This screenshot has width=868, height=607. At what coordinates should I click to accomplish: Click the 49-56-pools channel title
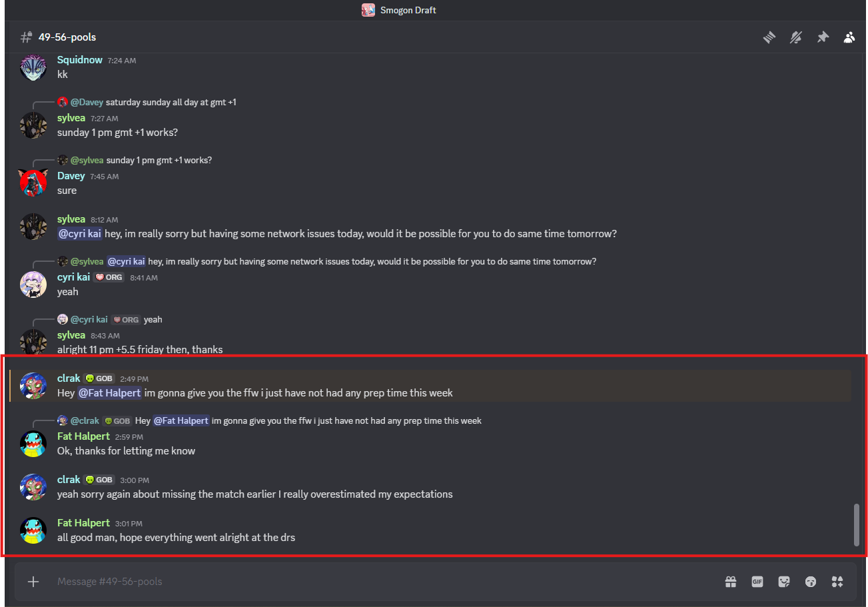pos(67,37)
